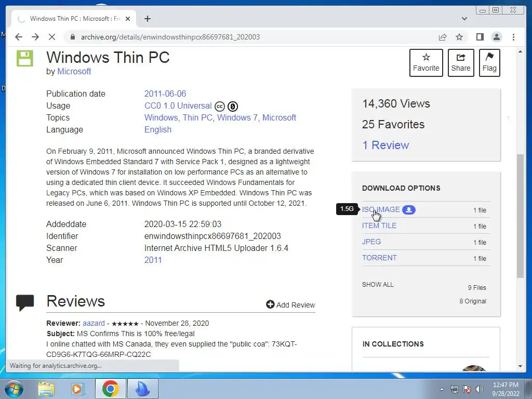The image size is (532, 399).
Task: Open a new browser tab
Action: (147, 19)
